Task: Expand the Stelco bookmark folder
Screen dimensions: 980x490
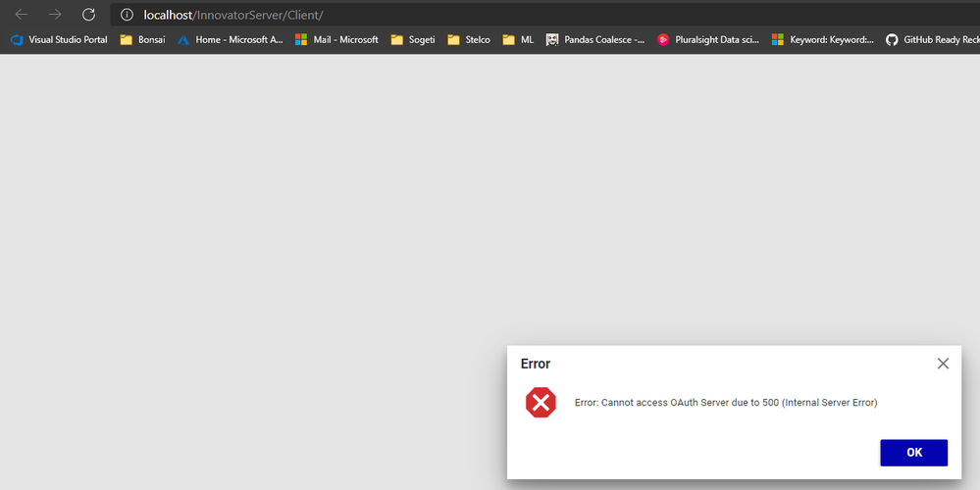Action: (x=468, y=40)
